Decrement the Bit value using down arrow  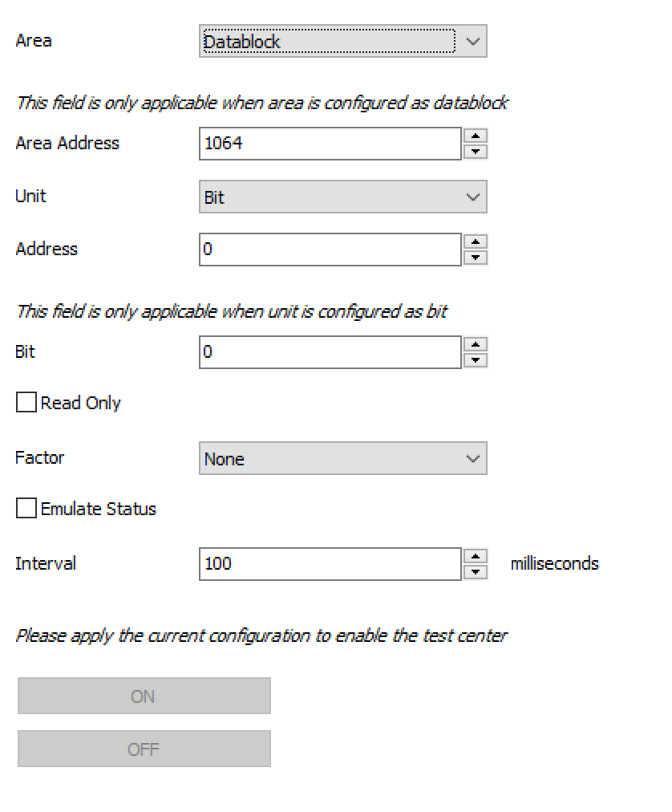pos(476,360)
